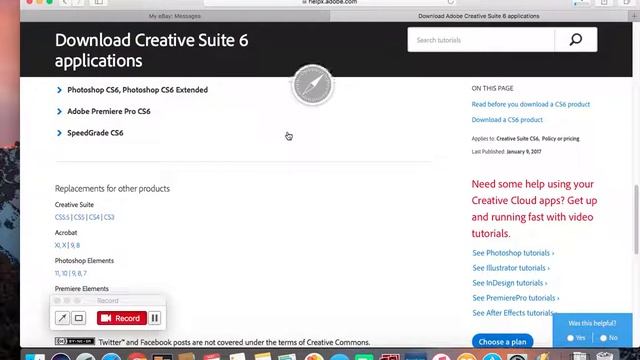The height and width of the screenshot is (360, 640).
Task: Switch to My eBay: Messages tab
Action: tap(175, 16)
